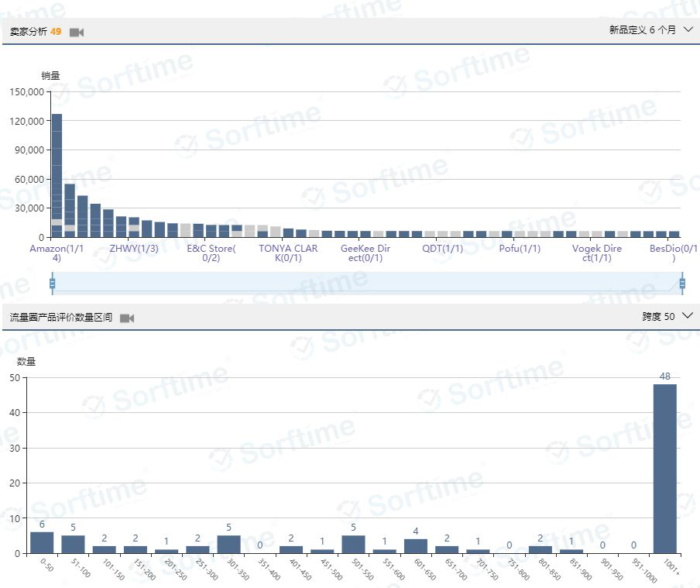This screenshot has height=588, width=700.
Task: Click video camera icon beside 卖家分析
Action: point(76,32)
